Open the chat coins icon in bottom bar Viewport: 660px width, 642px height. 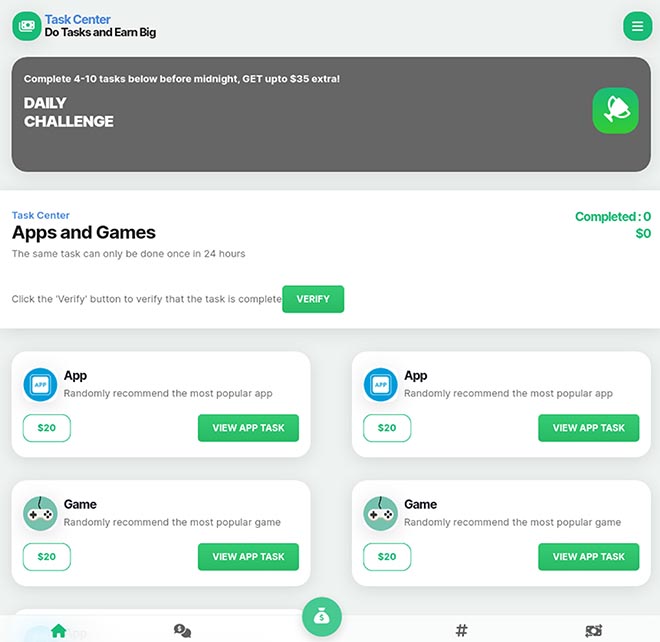coord(182,630)
